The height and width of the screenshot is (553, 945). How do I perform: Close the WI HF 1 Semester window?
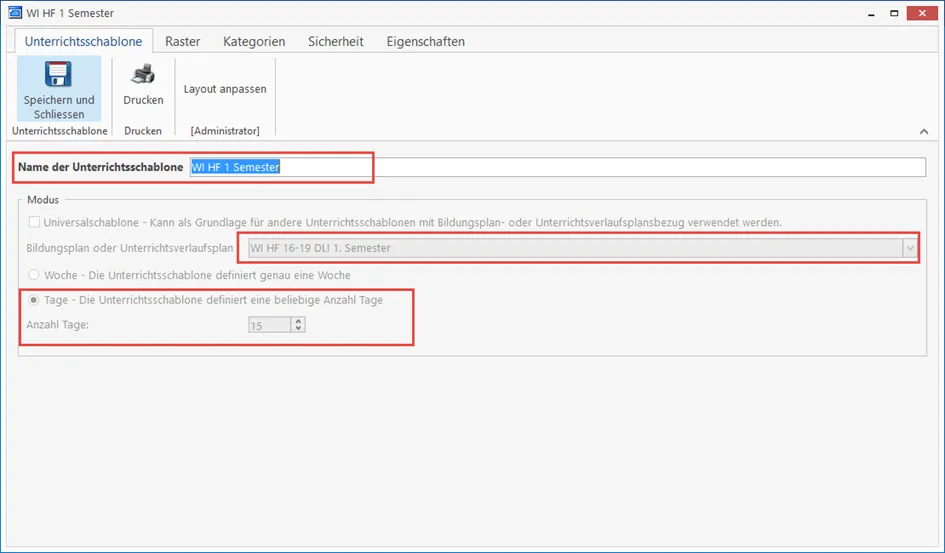pyautogui.click(x=922, y=13)
